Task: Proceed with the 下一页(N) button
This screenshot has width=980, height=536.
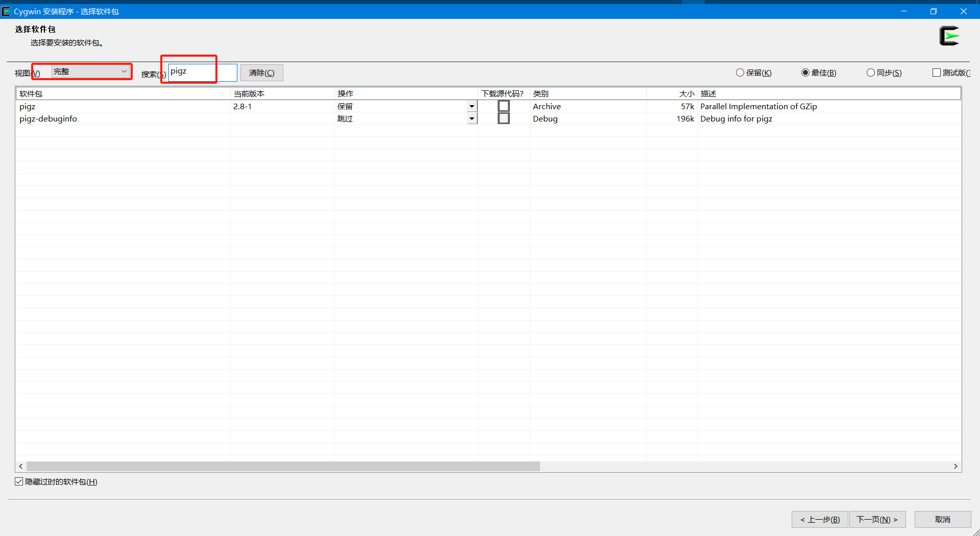Action: (877, 519)
